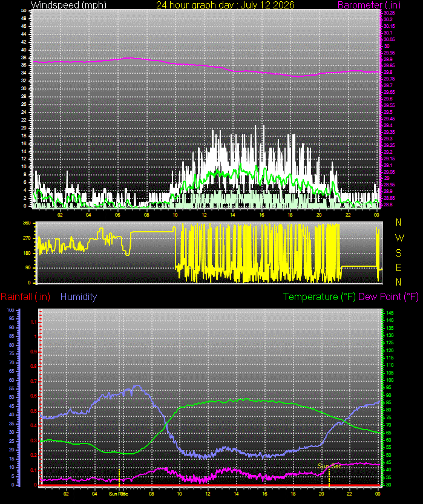
Task: Click the '30.25' barometer axis value
Action: pos(389,13)
